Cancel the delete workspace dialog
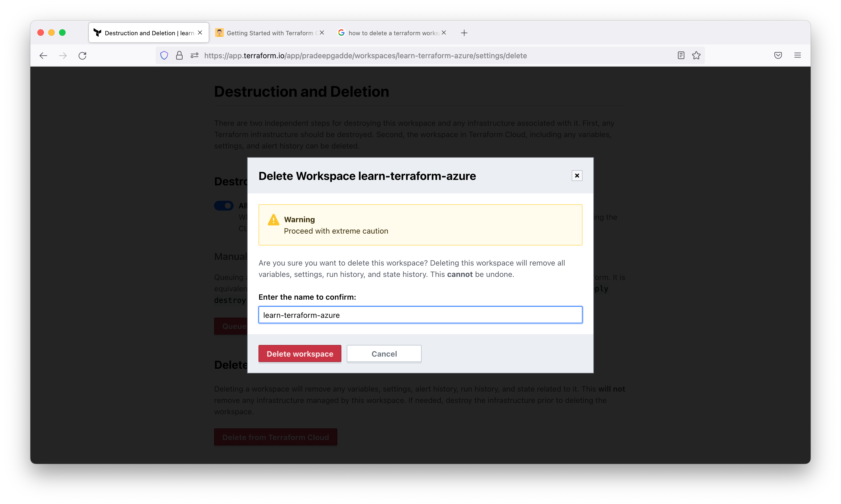Screen dimensions: 841x504 384,354
